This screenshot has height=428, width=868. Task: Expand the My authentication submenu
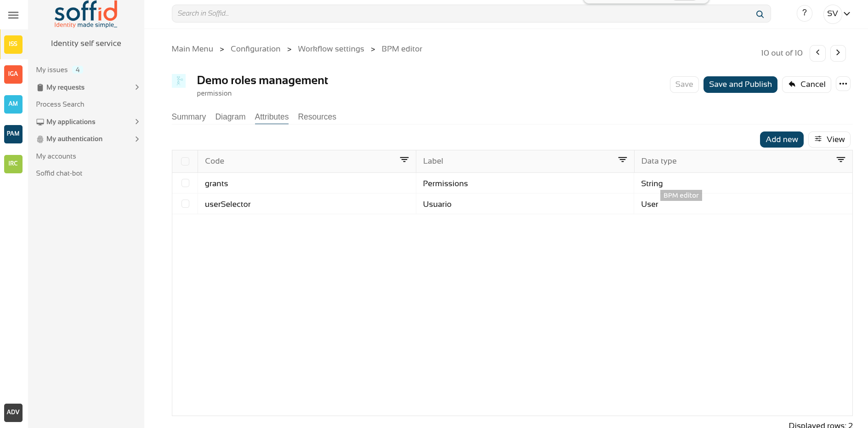pos(136,139)
